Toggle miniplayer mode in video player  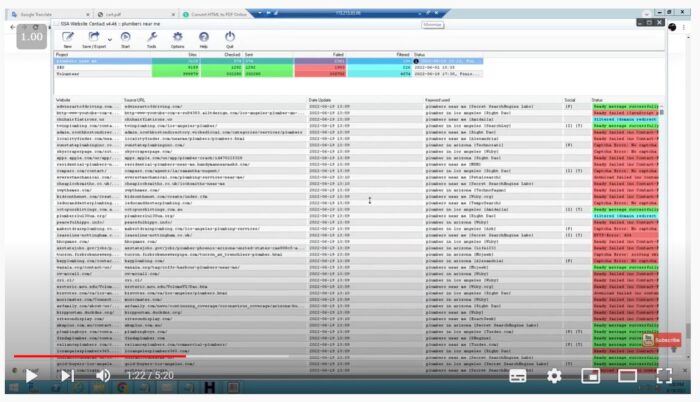(590, 376)
